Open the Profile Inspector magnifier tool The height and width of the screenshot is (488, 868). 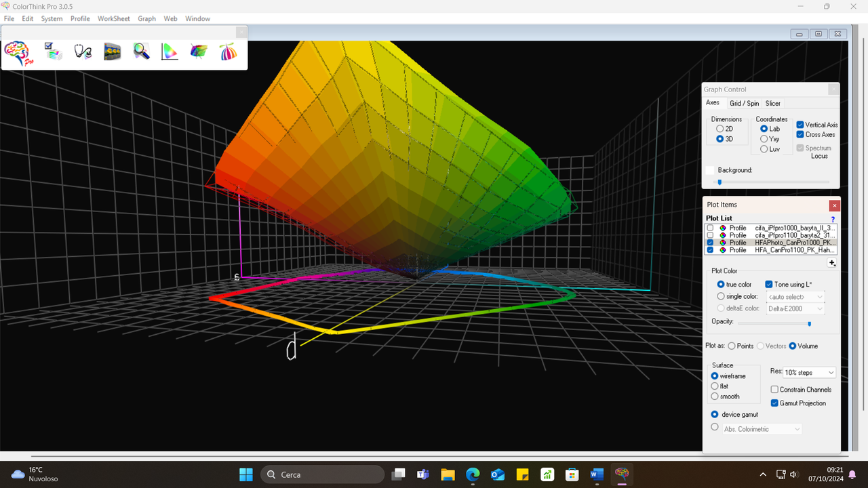click(x=141, y=52)
